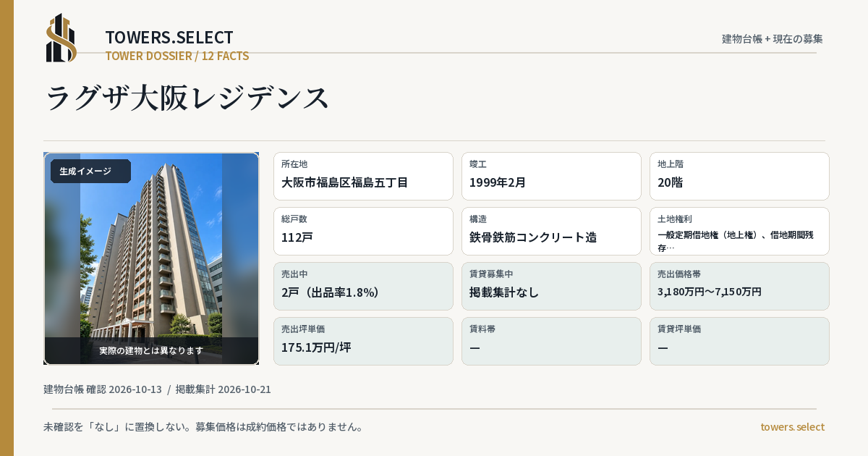Click the '建物台帳 確認 2026-10-13' date text
The height and width of the screenshot is (456, 868).
point(103,389)
